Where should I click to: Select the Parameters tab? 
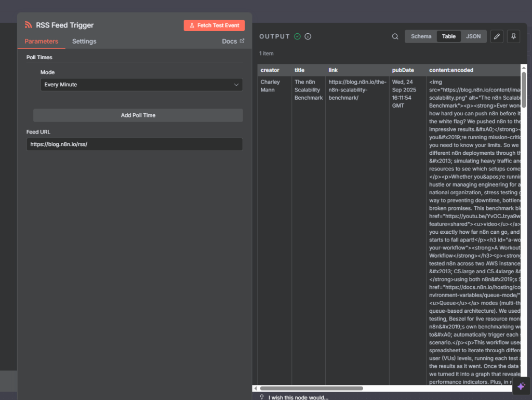[x=41, y=42]
